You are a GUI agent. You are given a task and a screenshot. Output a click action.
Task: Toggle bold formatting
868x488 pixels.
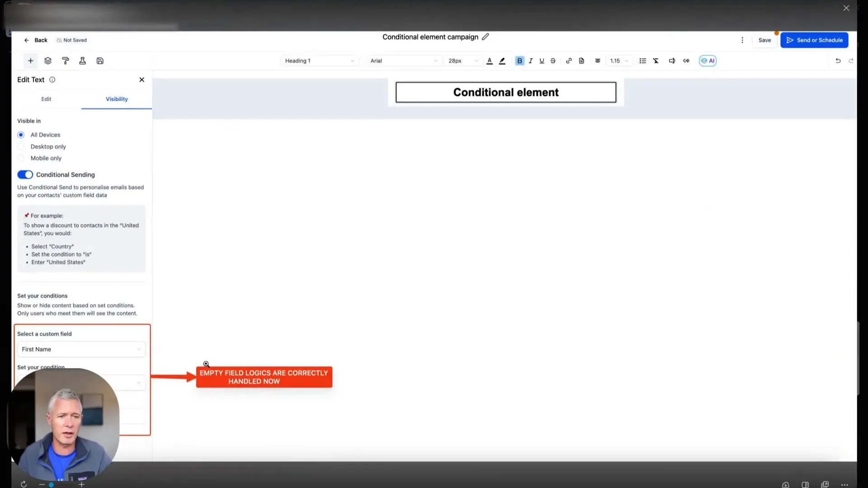519,61
